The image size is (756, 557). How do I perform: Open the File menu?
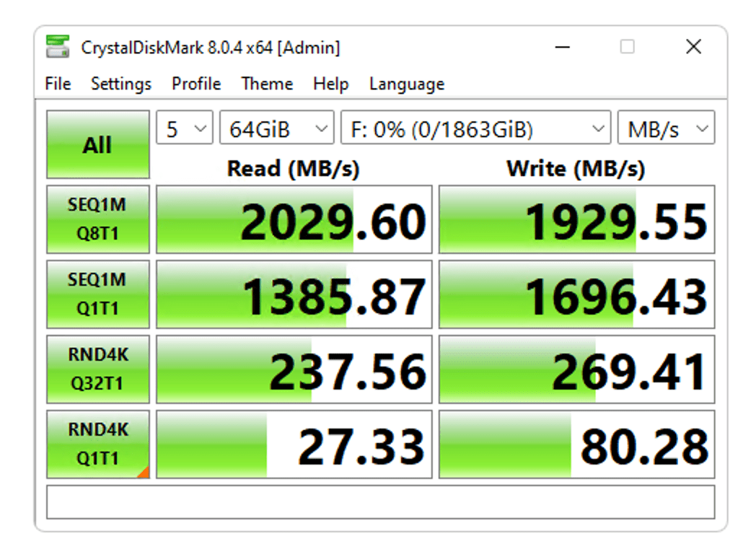pyautogui.click(x=58, y=84)
